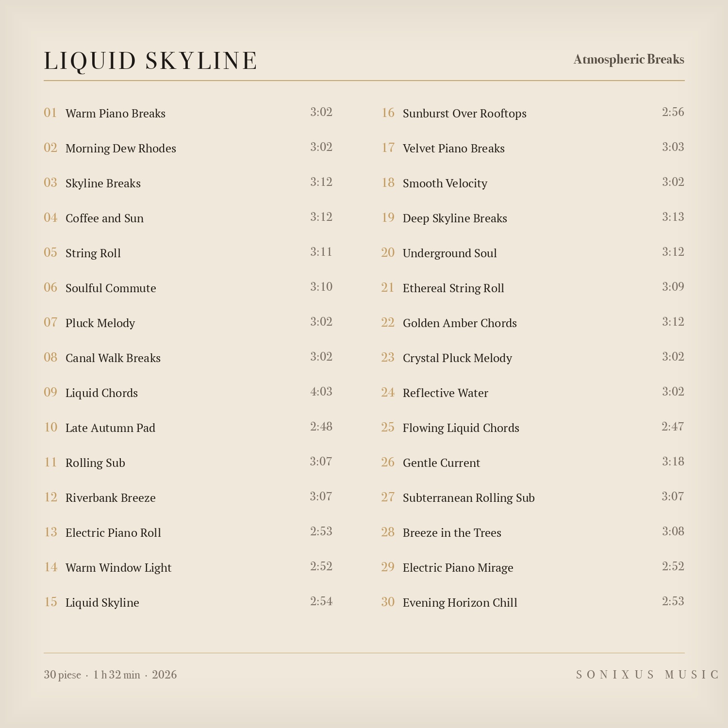This screenshot has width=728, height=728.
Task: Pick the track Canal Walk Breaks
Action: 188,357
